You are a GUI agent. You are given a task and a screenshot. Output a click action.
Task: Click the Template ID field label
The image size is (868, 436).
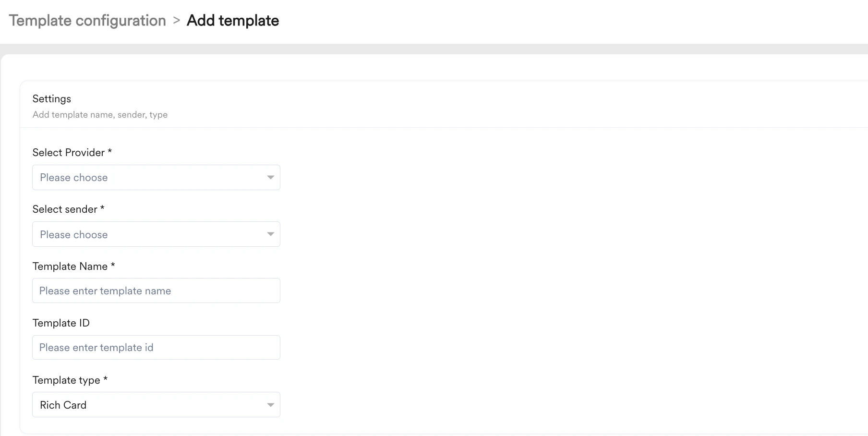pyautogui.click(x=61, y=323)
